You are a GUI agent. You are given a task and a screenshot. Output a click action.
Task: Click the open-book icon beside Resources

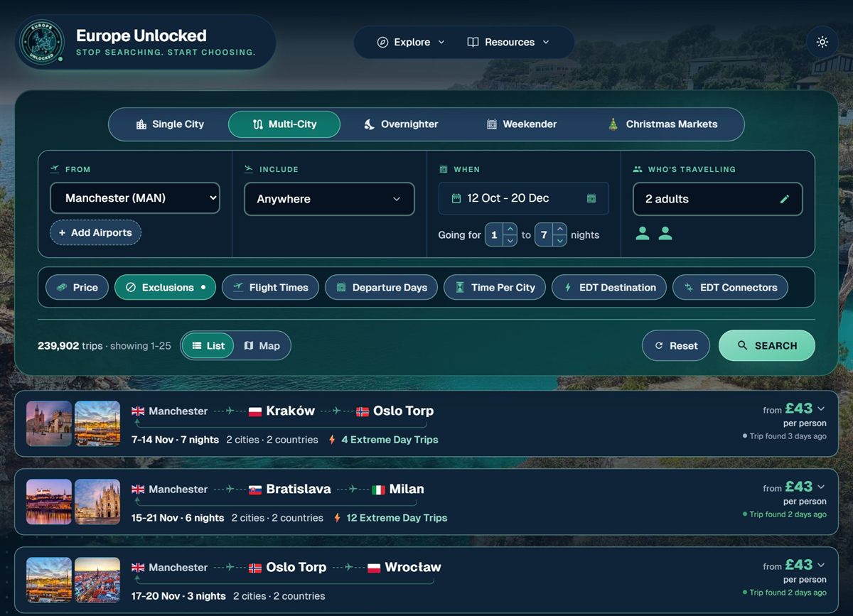[473, 42]
